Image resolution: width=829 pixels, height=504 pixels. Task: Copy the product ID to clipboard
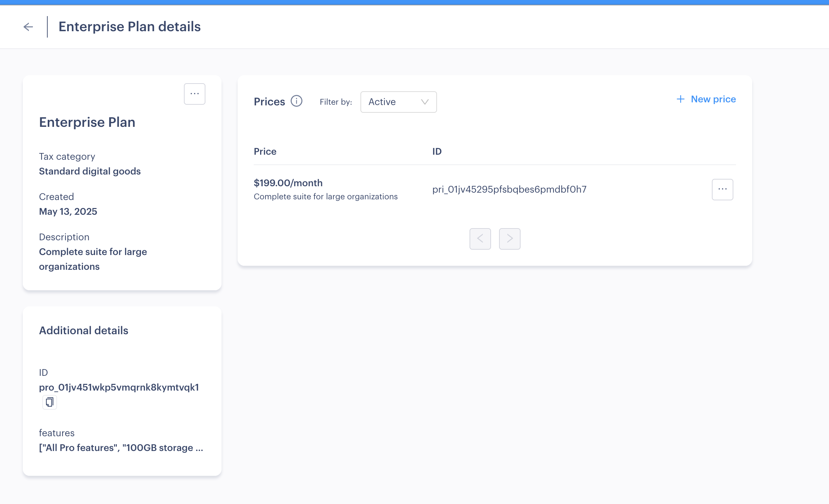pos(49,402)
